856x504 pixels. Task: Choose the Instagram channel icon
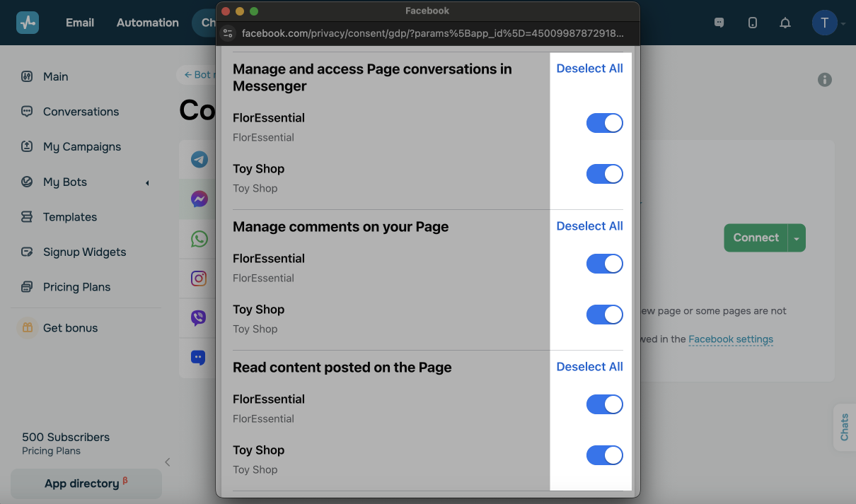199,279
